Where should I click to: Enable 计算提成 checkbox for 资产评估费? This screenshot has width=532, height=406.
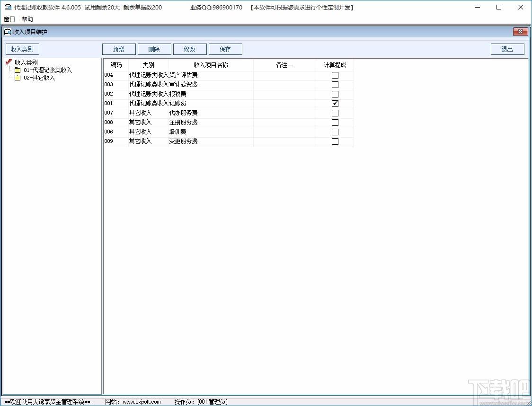click(335, 75)
